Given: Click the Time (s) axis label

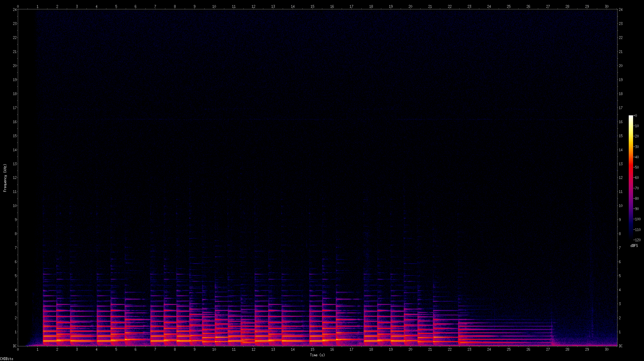Looking at the screenshot, I should point(317,355).
